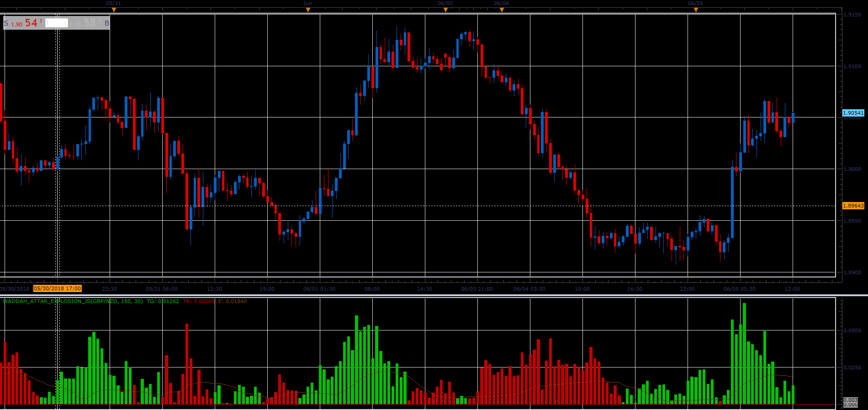Click the 1.9000 price axis label
Screen dimensions: 868x410
pyautogui.click(x=852, y=169)
